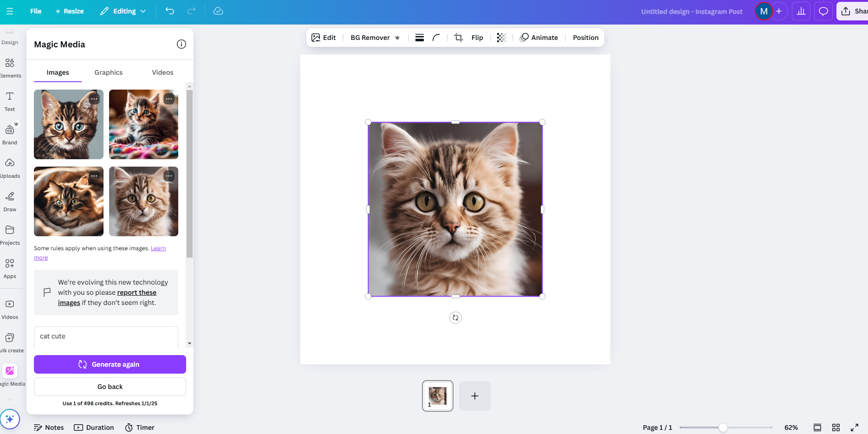Toggle fullscreen presentation mode
This screenshot has width=868, height=434.
point(855,428)
